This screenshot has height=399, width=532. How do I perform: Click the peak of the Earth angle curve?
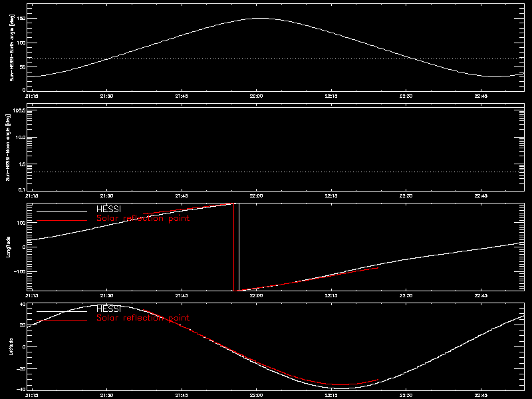(259, 19)
